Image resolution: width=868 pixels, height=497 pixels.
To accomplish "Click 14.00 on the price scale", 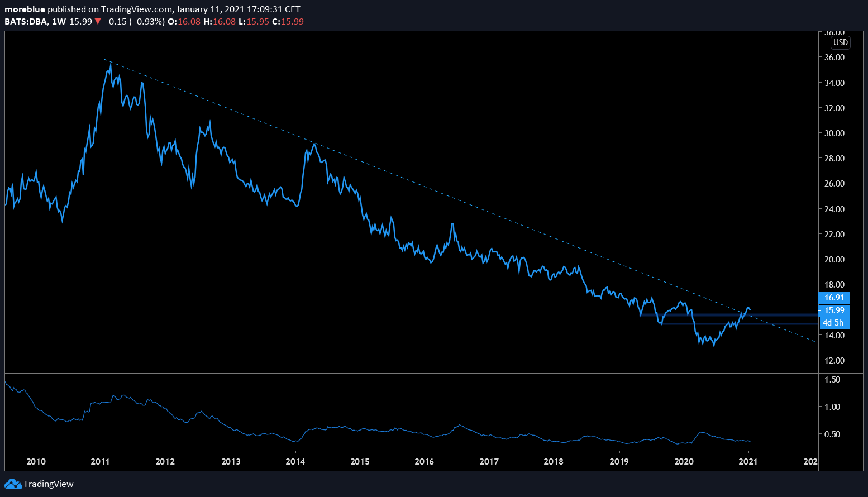I will (834, 336).
